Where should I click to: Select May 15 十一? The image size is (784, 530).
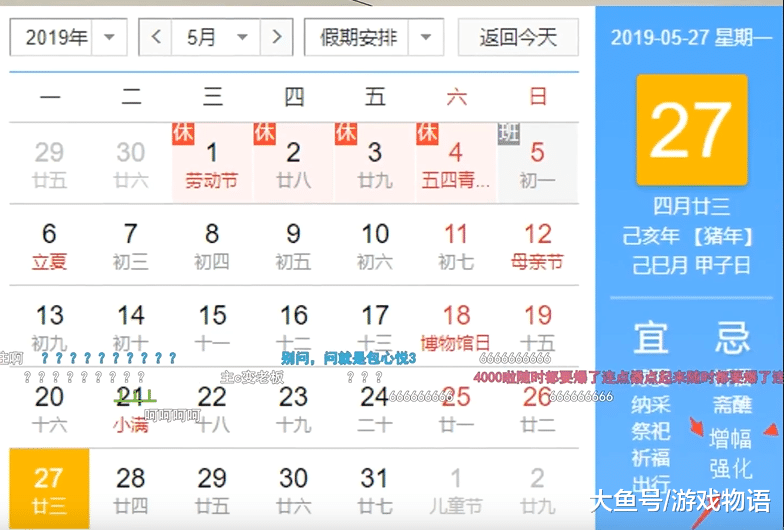212,326
